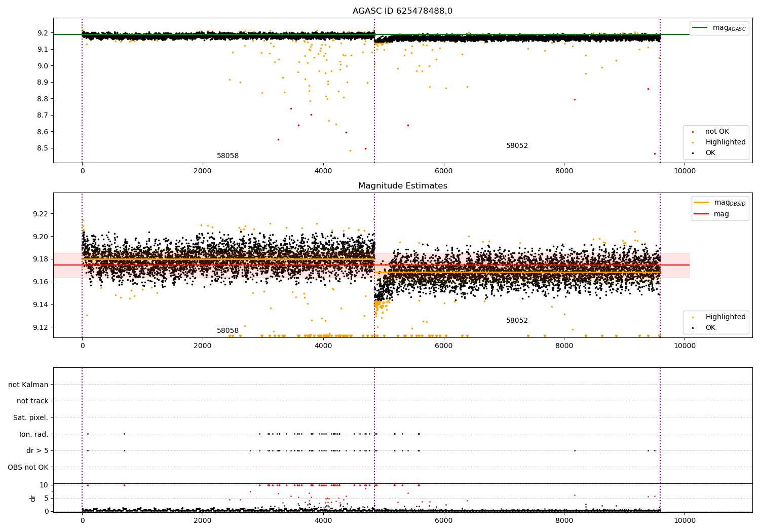The image size is (760, 532).
Task: Click OBSID label "58052" in the top plot
Action: click(x=517, y=146)
